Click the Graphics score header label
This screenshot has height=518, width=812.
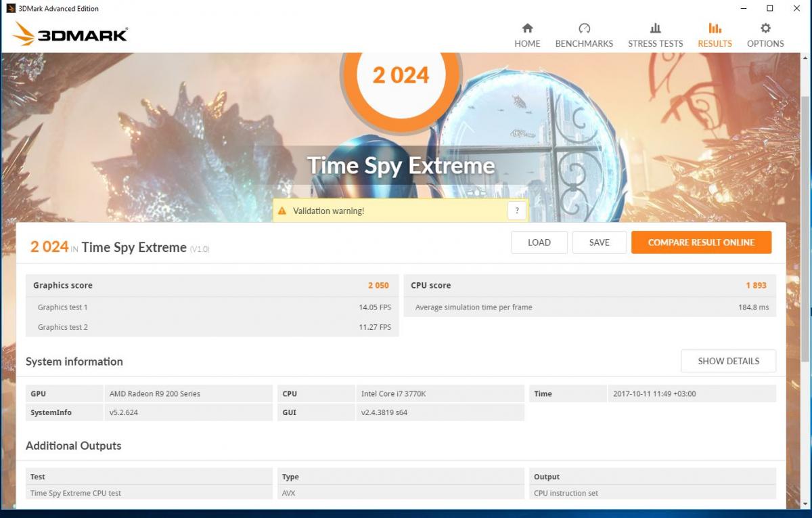click(63, 286)
